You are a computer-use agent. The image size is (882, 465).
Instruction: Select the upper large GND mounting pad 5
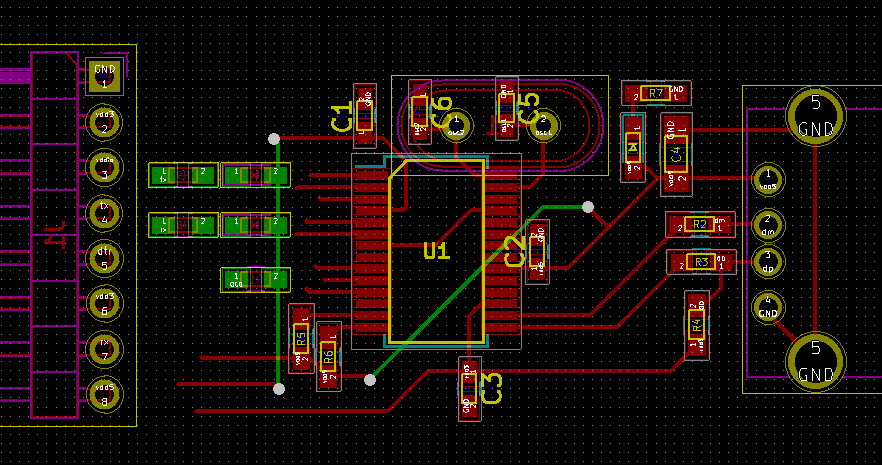[816, 116]
